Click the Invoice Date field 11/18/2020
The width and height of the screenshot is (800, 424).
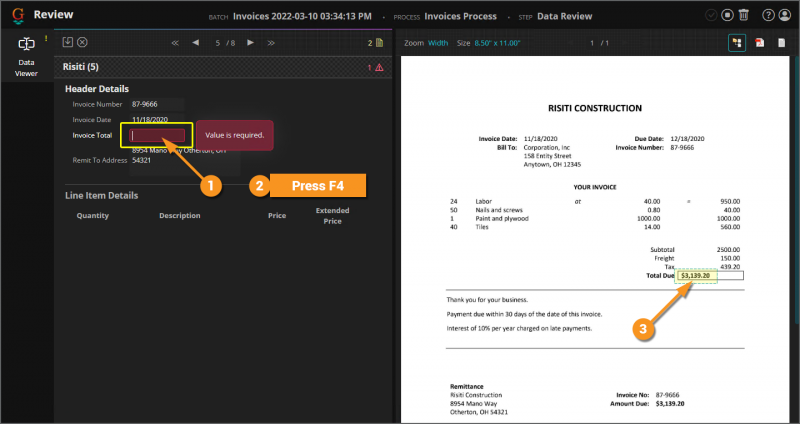pos(157,119)
